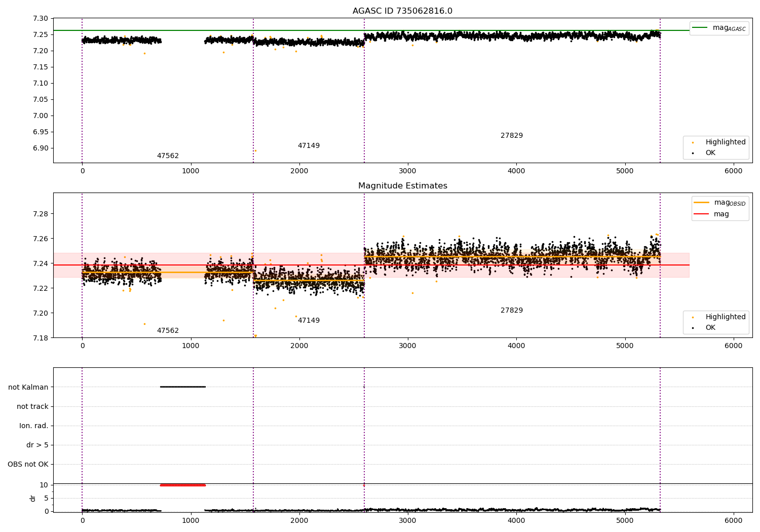Click obsid label 27829 in top plot
The height and width of the screenshot is (532, 760).
click(x=512, y=136)
